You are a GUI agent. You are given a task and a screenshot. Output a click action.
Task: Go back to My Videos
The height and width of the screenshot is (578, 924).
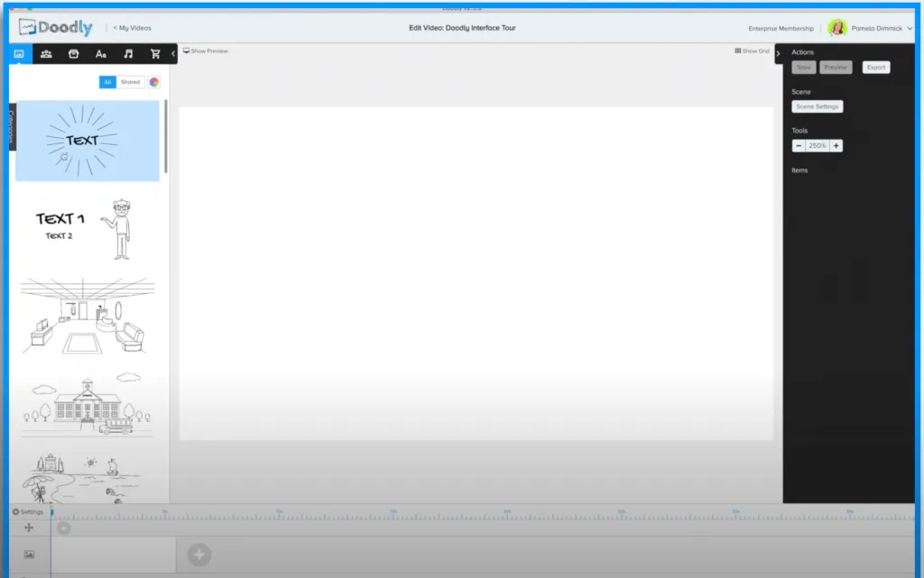[132, 28]
